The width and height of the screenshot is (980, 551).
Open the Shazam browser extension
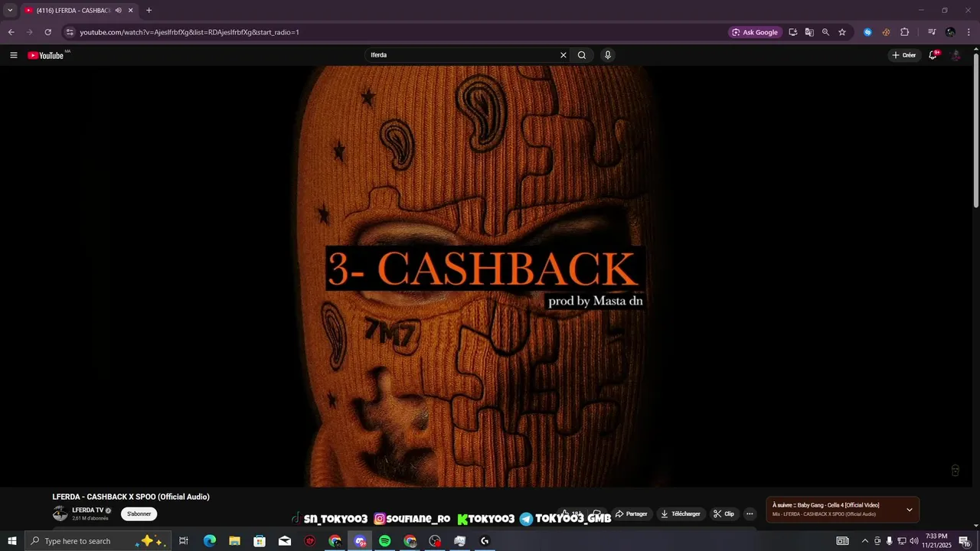click(867, 32)
